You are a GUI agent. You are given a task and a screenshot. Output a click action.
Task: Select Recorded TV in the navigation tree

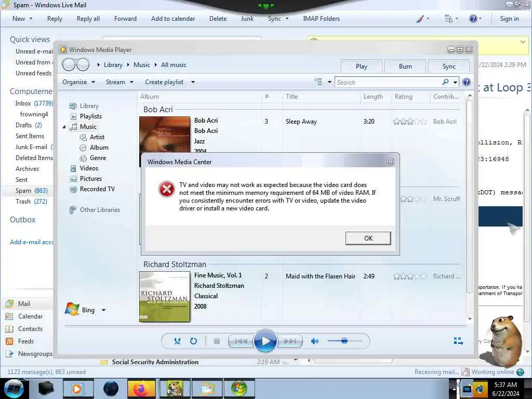[x=97, y=189]
